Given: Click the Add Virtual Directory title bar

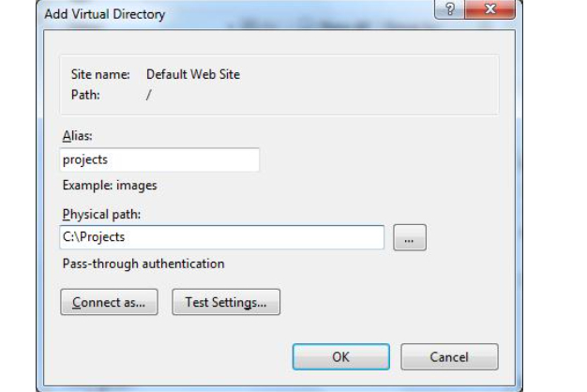Looking at the screenshot, I should click(234, 14).
